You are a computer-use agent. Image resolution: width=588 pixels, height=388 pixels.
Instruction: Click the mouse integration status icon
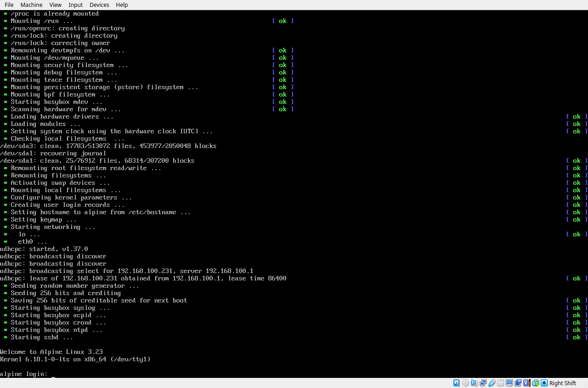click(536, 383)
